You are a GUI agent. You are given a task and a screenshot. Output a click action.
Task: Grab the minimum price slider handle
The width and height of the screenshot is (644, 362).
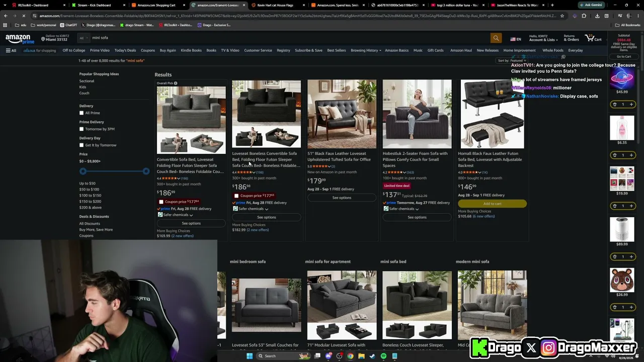(83, 171)
